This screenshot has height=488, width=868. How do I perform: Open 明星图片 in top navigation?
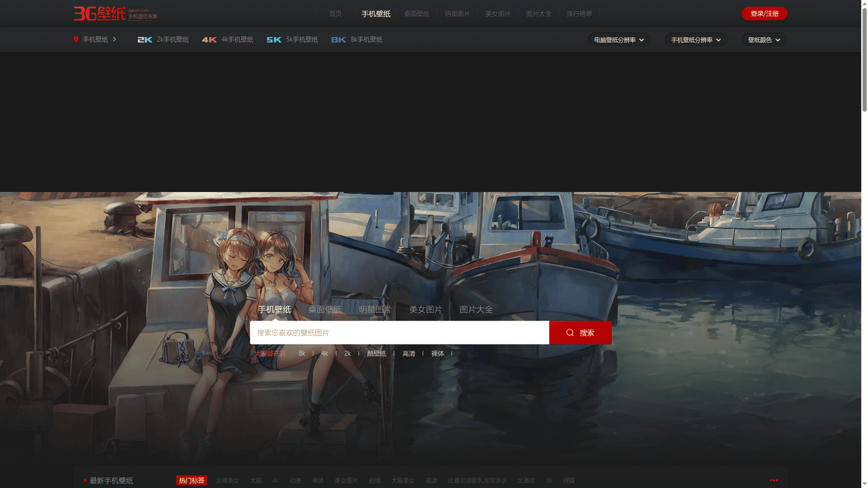click(x=458, y=13)
